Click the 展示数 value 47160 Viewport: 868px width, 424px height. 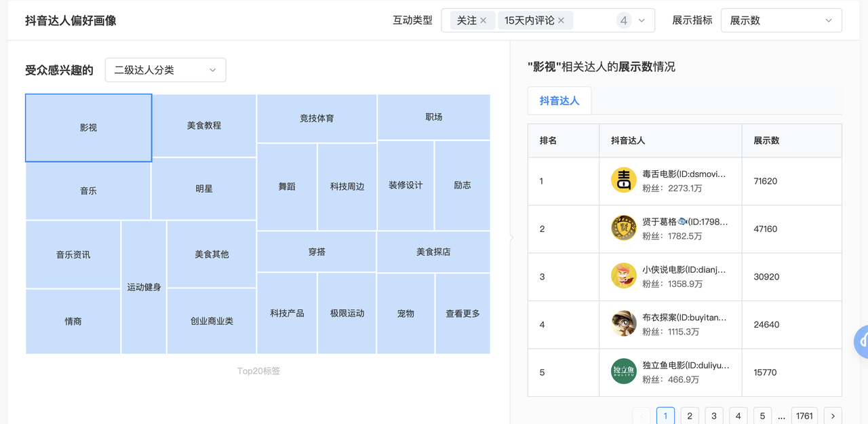[766, 229]
